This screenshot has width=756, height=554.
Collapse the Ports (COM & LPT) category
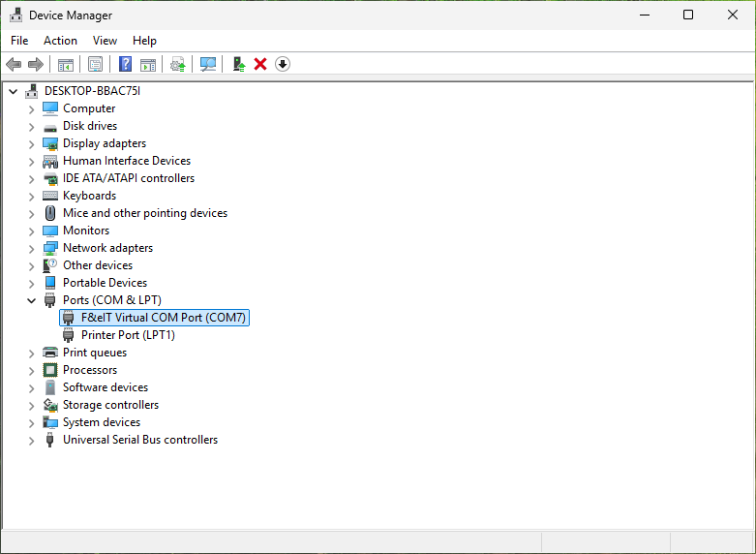coord(31,300)
